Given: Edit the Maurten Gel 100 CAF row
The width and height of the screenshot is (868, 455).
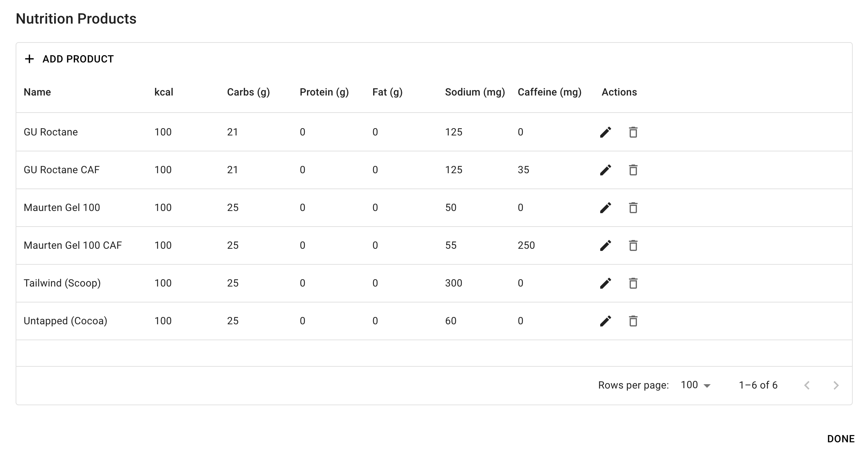Looking at the screenshot, I should pyautogui.click(x=606, y=245).
